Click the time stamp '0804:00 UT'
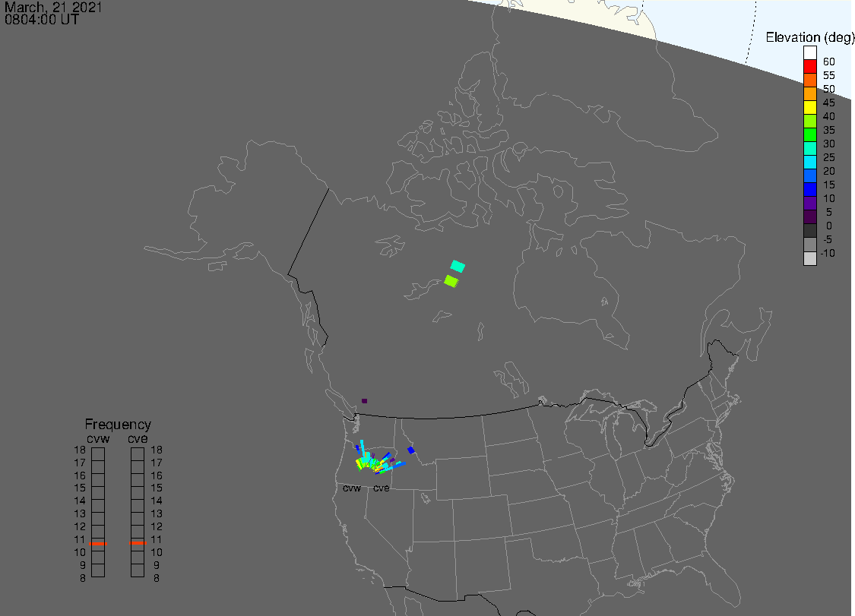This screenshot has height=616, width=855. coord(42,20)
